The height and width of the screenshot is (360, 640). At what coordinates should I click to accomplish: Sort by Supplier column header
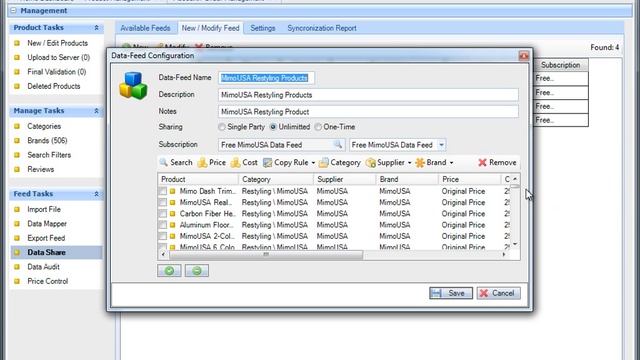point(345,179)
